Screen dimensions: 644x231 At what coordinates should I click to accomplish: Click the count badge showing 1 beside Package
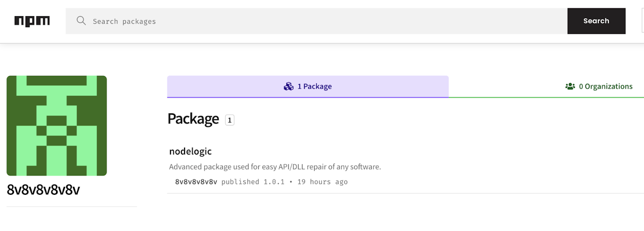click(229, 120)
